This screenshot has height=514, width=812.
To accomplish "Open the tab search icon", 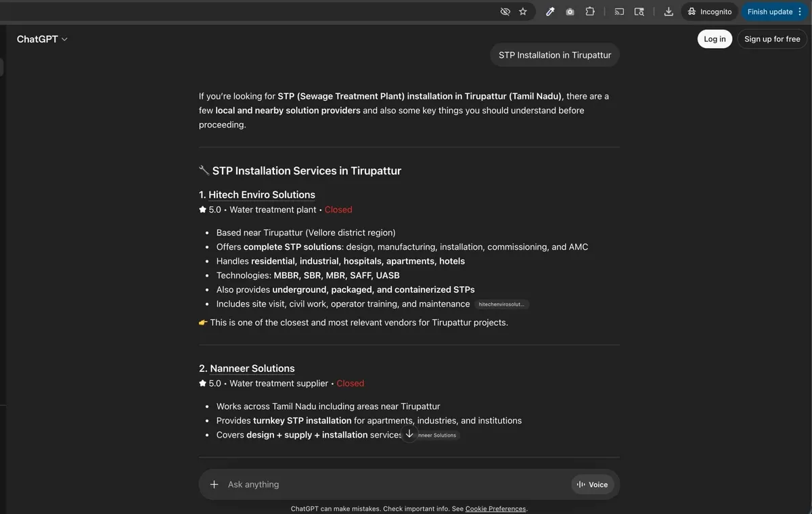I will (x=639, y=11).
